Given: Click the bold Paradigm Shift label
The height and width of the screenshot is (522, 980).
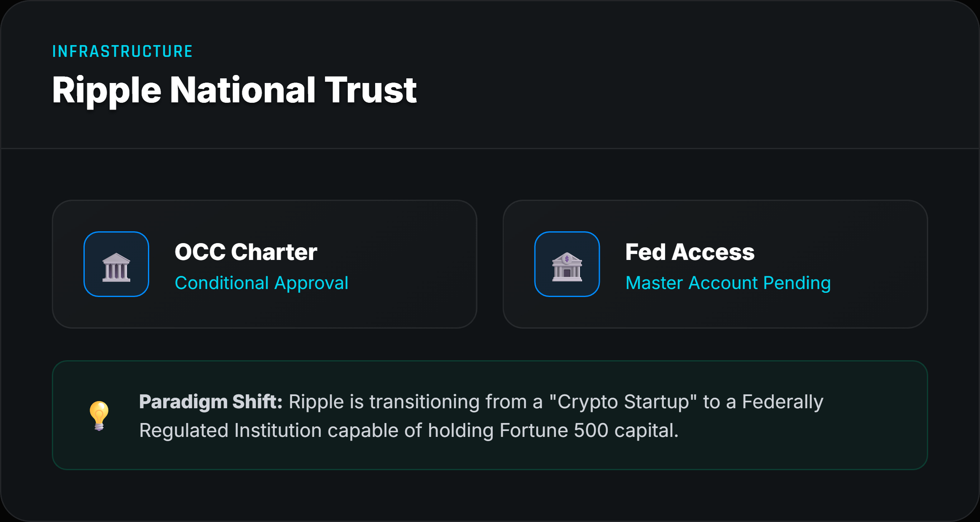Looking at the screenshot, I should point(211,402).
